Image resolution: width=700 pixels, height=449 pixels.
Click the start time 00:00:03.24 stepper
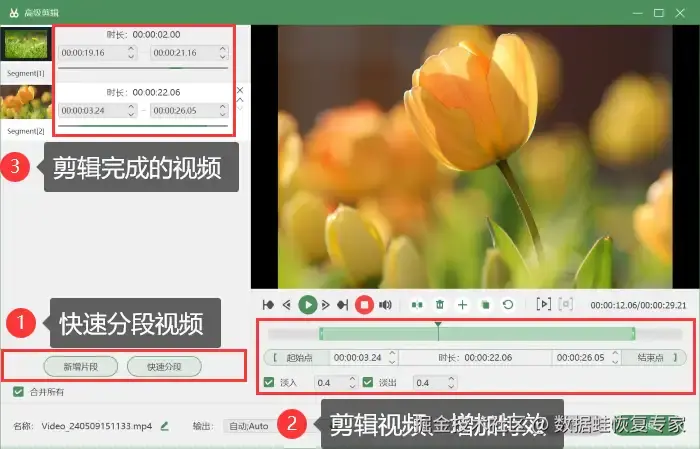tap(392, 358)
